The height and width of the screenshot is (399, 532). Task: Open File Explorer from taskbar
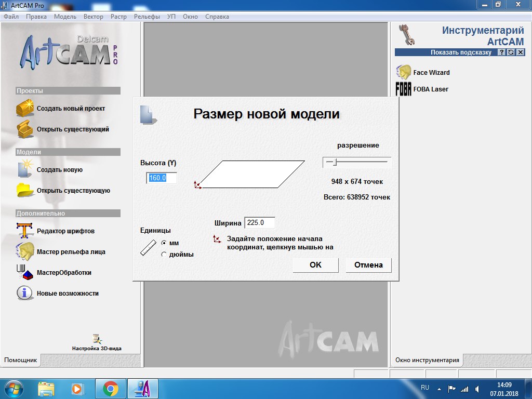coord(46,389)
